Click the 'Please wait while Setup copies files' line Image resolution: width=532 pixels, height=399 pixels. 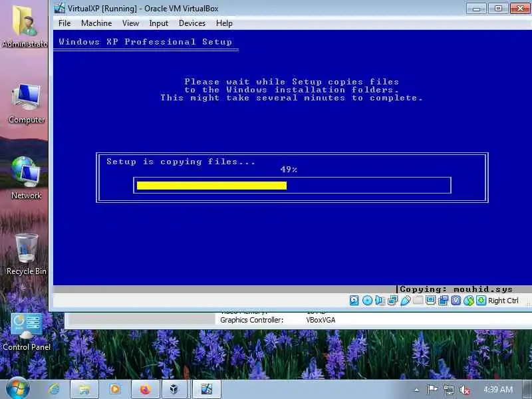coord(291,81)
